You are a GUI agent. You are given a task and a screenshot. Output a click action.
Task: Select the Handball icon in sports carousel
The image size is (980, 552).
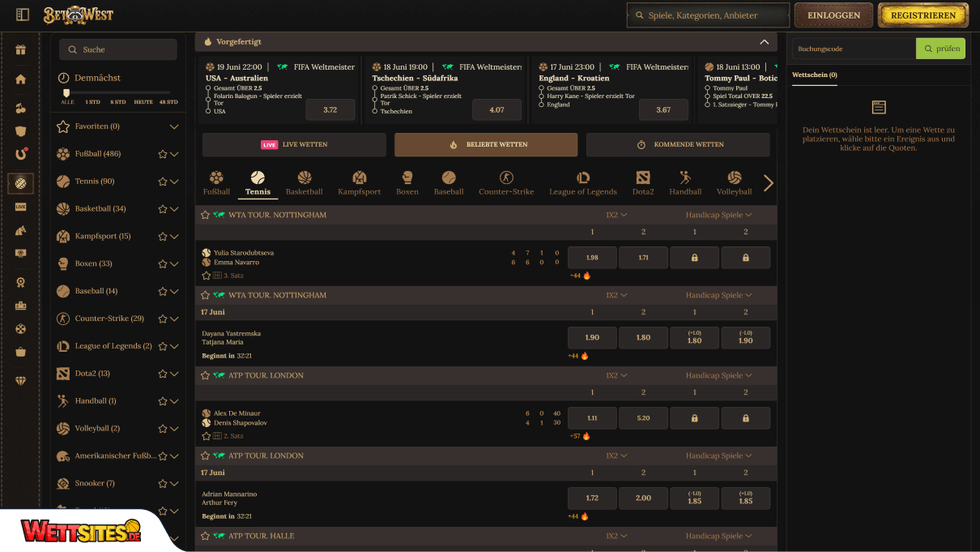coord(685,178)
